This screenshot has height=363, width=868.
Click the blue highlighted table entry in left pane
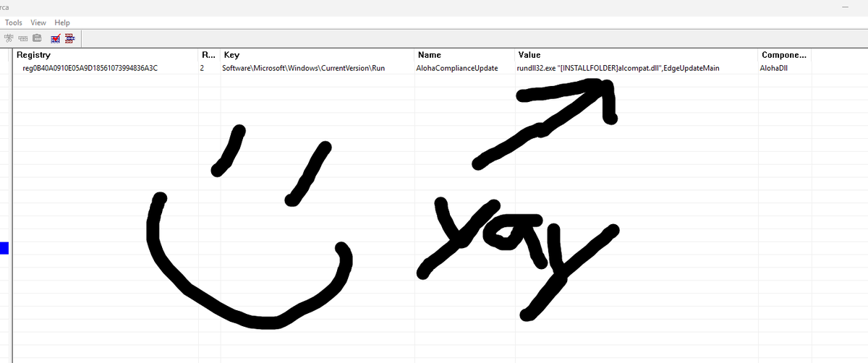(x=4, y=248)
